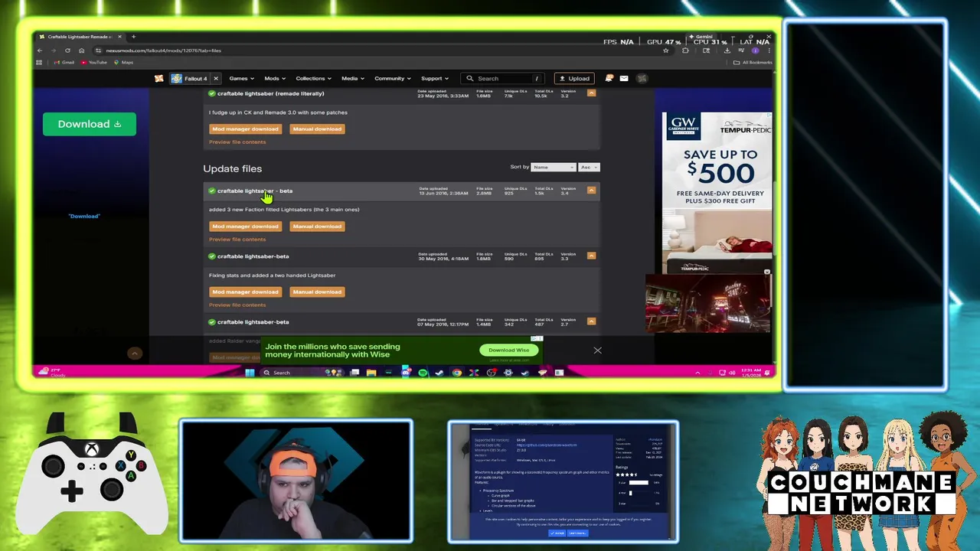This screenshot has width=980, height=551.
Task: Mod manager download for two handed Lightsaber file
Action: click(245, 292)
